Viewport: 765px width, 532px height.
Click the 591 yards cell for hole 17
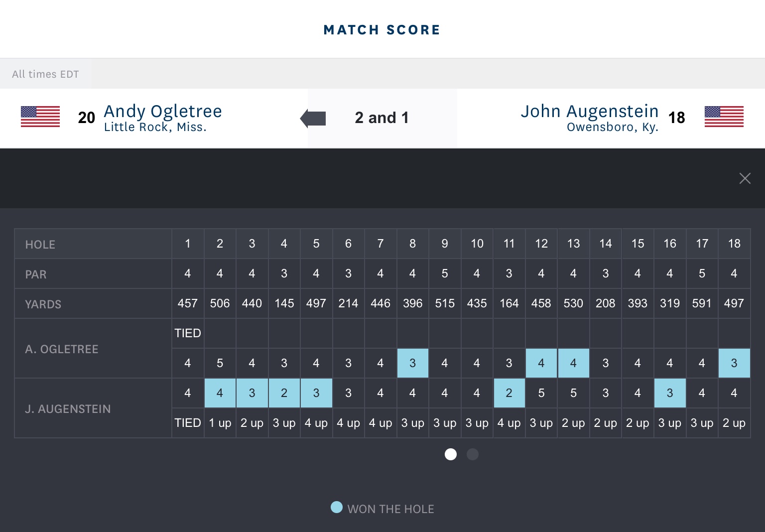702,303
